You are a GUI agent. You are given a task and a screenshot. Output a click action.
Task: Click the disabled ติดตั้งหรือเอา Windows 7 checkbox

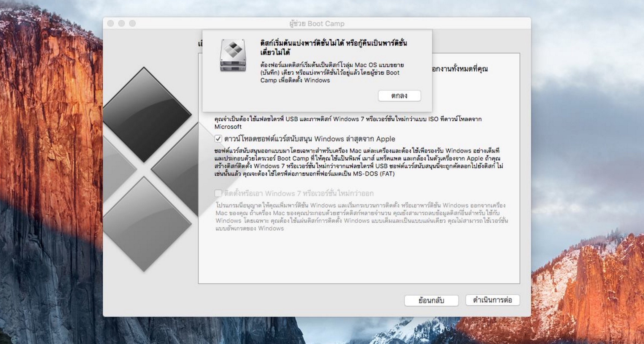click(x=218, y=193)
